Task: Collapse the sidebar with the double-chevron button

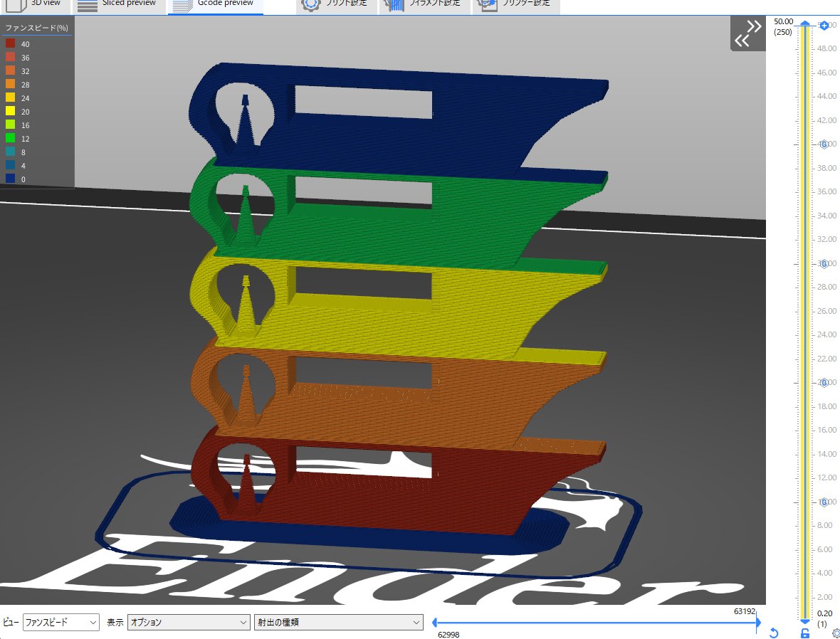Action: click(x=748, y=33)
